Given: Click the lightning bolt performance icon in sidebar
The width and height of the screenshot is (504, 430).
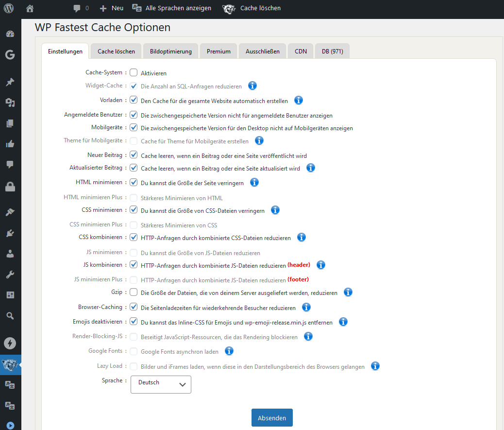Looking at the screenshot, I should click(x=10, y=343).
